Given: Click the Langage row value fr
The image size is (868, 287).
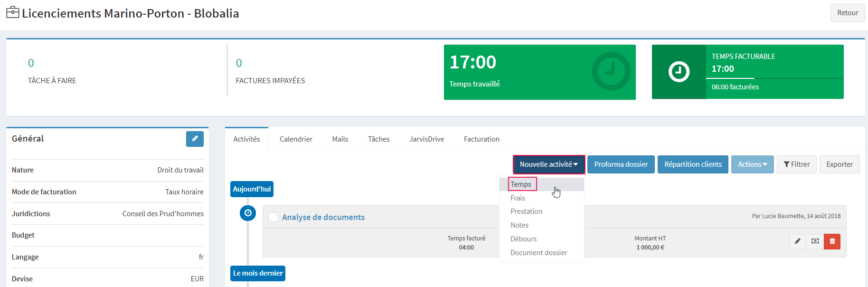Looking at the screenshot, I should click(x=201, y=257).
